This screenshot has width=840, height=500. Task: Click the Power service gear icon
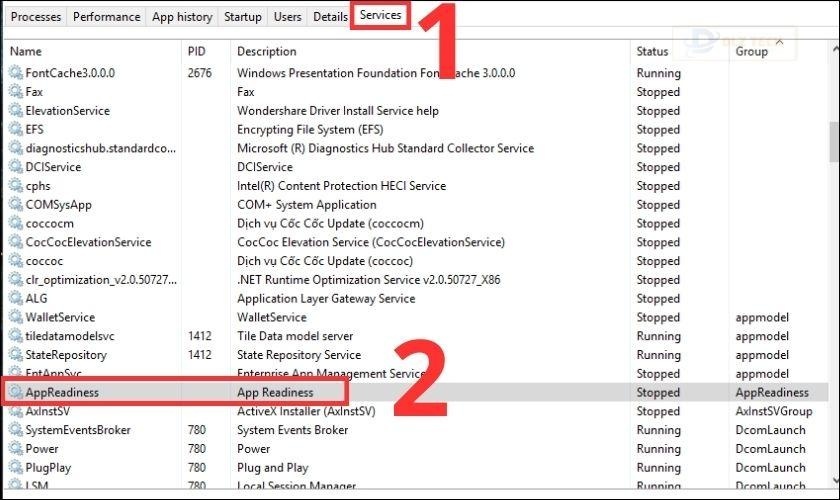click(x=15, y=449)
